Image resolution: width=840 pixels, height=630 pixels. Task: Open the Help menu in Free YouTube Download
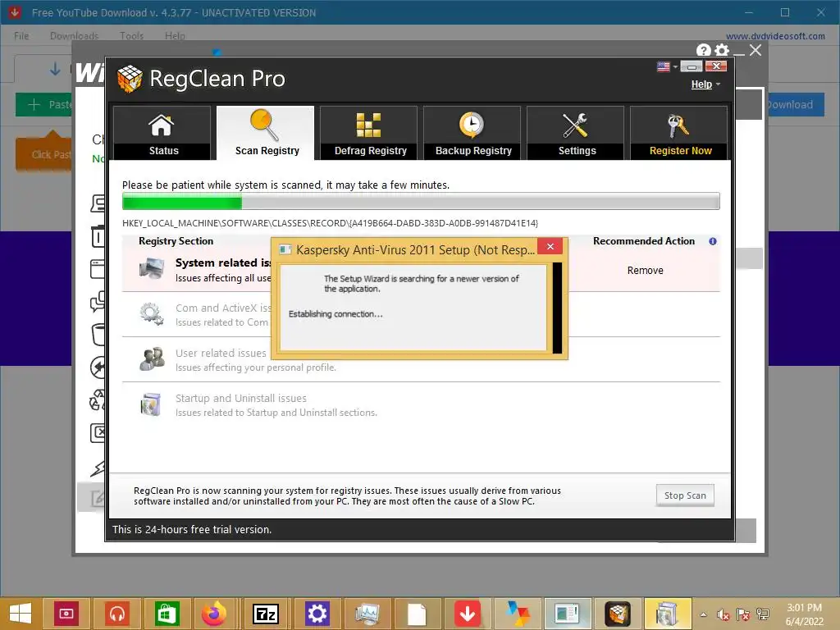point(176,36)
